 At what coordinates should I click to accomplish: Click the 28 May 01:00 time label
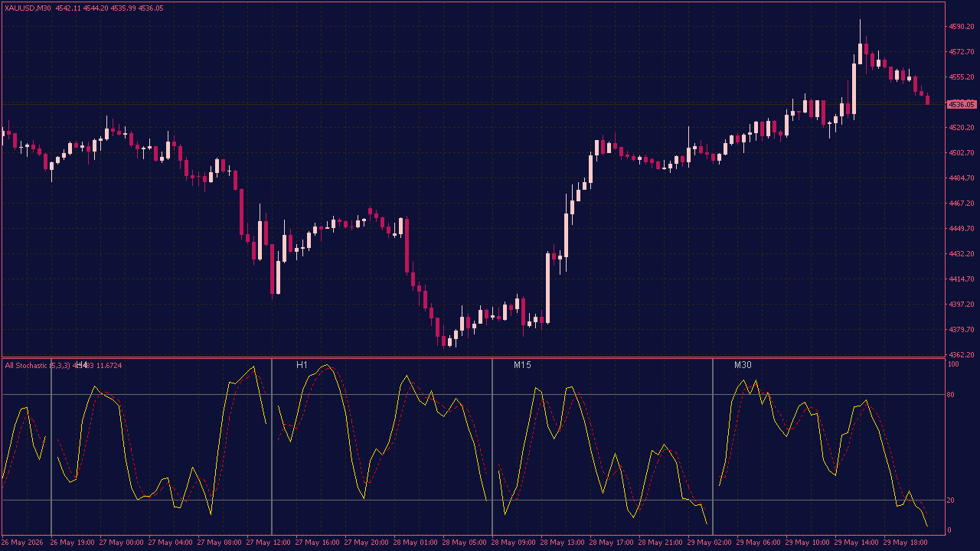coord(416,543)
